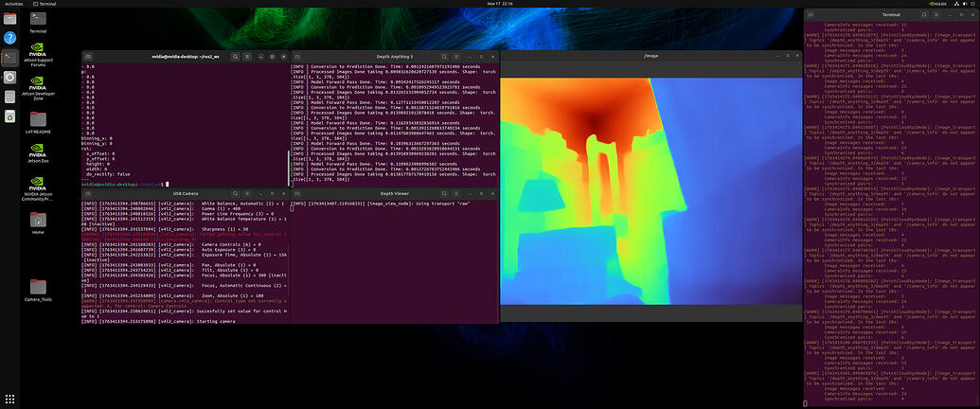Open hamburger menu of Depth Viewer terminal
Image resolution: width=980 pixels, height=409 pixels.
point(457,193)
